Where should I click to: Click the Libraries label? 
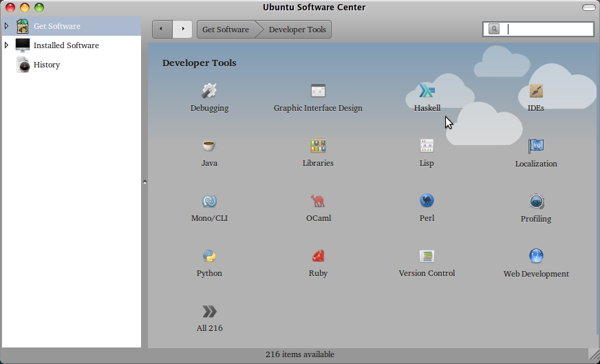click(x=318, y=163)
